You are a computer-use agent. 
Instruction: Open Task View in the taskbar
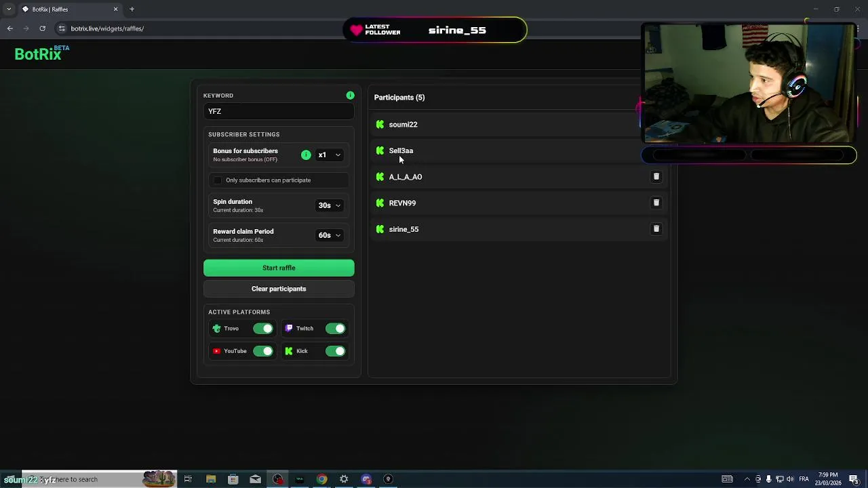[188, 479]
